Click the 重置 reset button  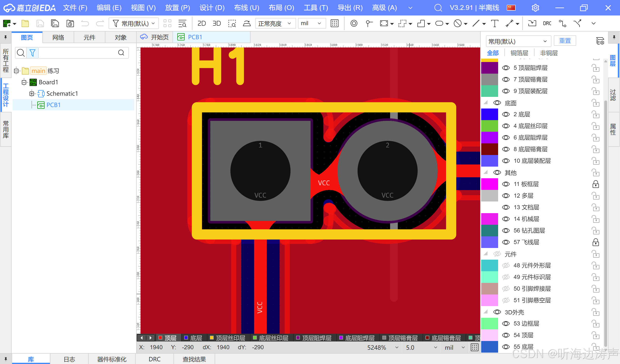point(565,41)
